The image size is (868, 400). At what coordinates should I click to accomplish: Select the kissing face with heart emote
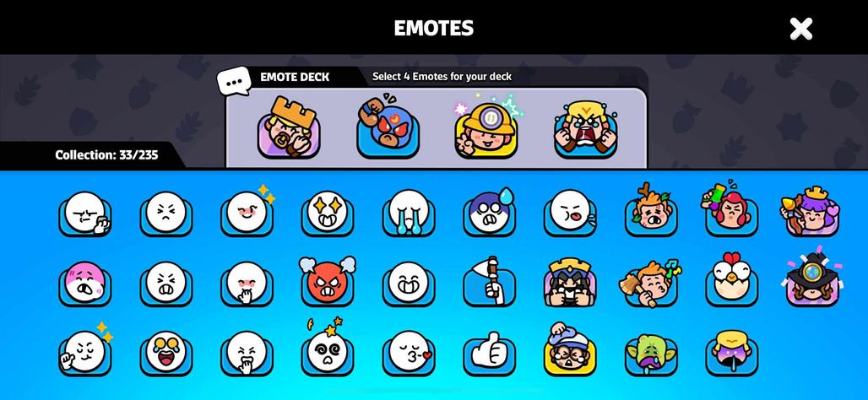tap(409, 354)
